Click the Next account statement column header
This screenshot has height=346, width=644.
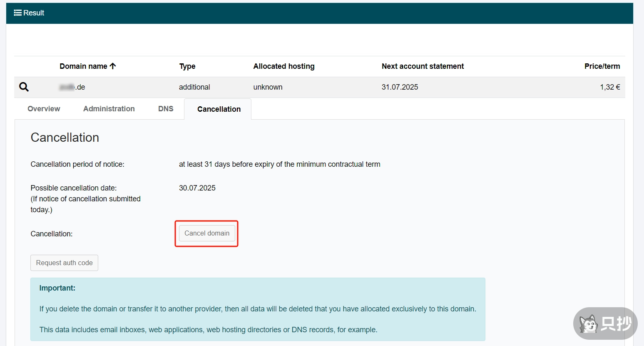pos(423,66)
